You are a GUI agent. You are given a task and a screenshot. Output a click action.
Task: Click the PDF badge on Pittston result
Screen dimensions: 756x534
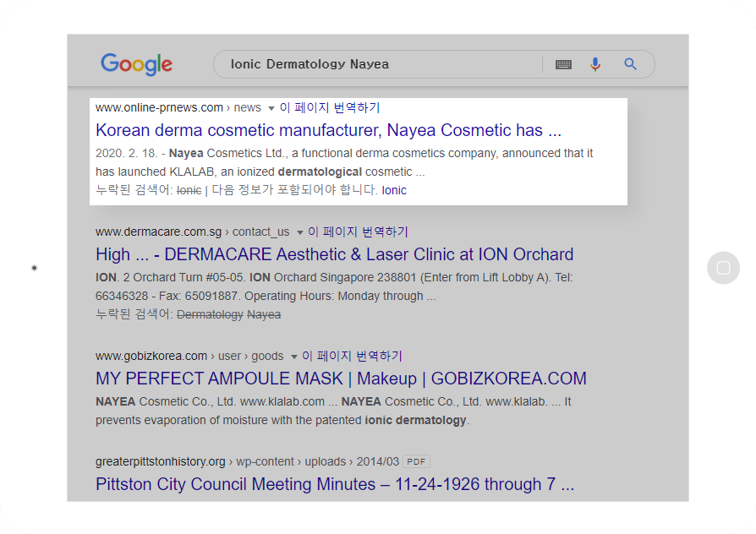[416, 461]
